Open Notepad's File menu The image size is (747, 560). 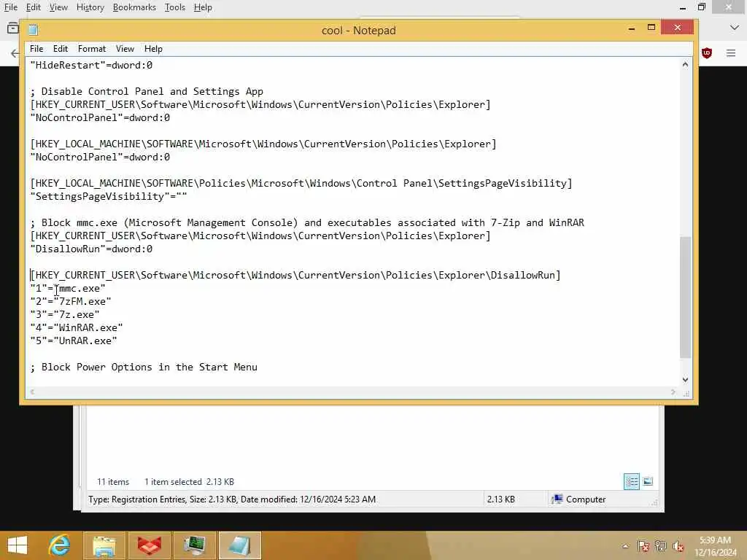36,49
